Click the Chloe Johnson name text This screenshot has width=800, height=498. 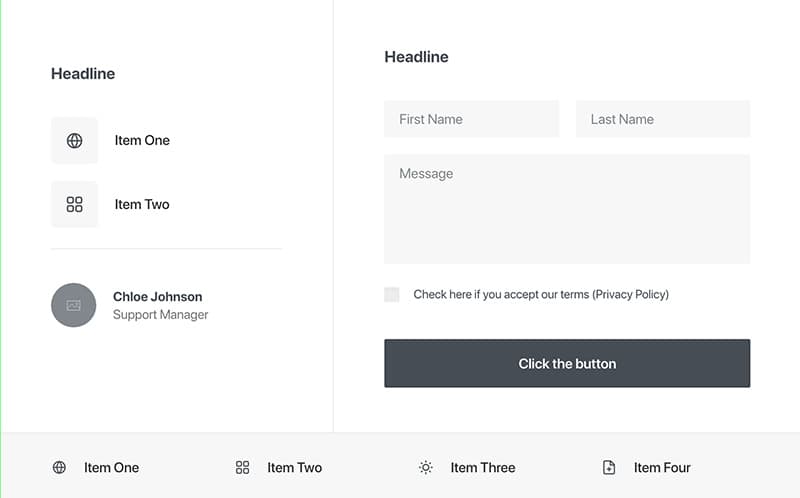157,297
